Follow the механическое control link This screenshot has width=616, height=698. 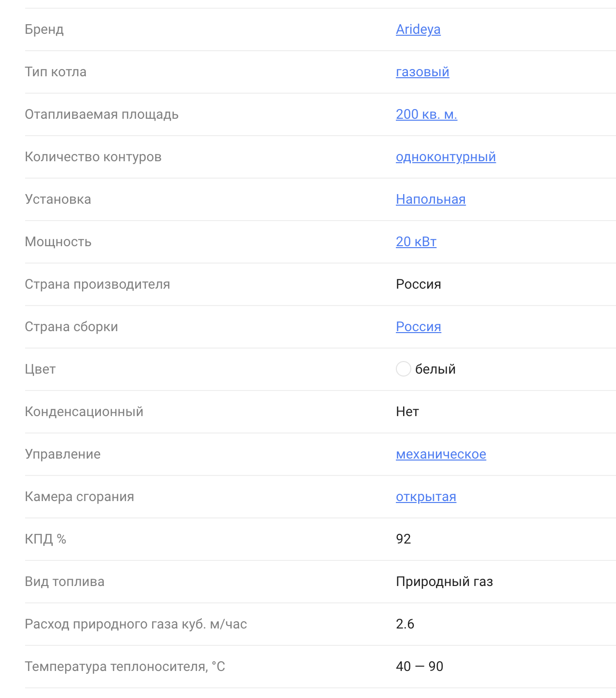click(441, 454)
